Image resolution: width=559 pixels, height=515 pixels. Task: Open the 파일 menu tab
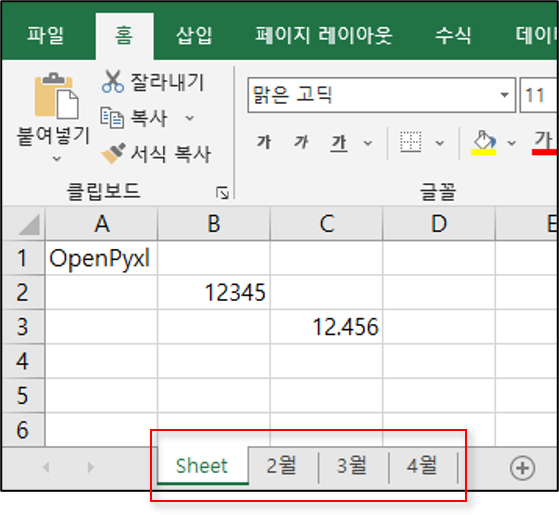click(46, 36)
